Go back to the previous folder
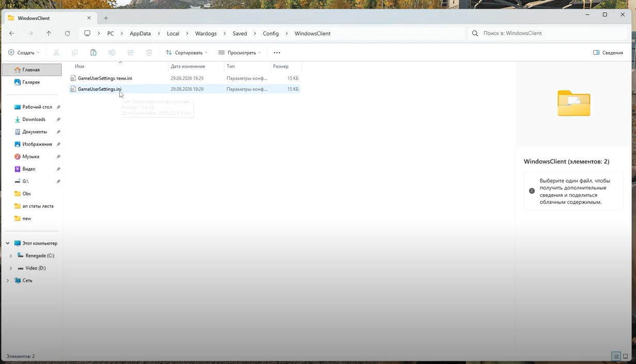This screenshot has width=636, height=364. 12,34
